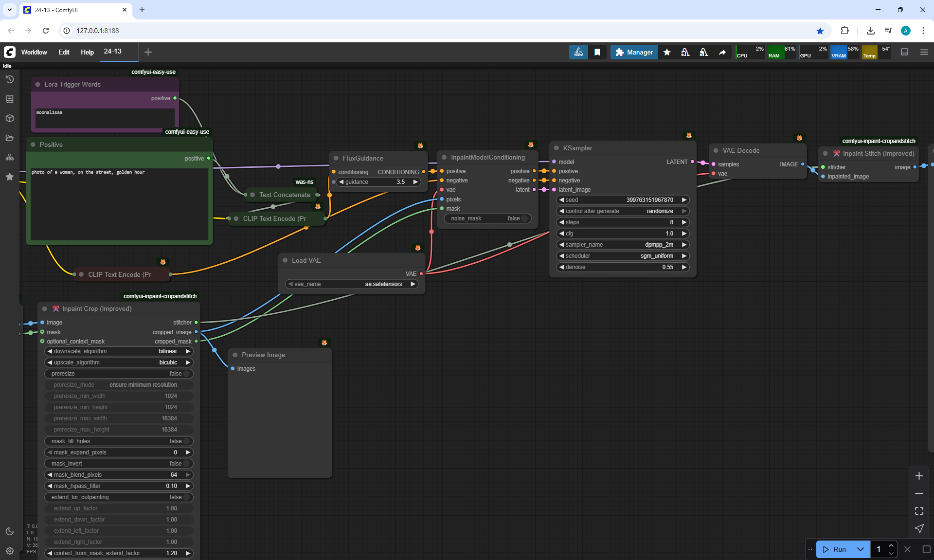Expand the Run button dropdown arrow

coord(860,549)
